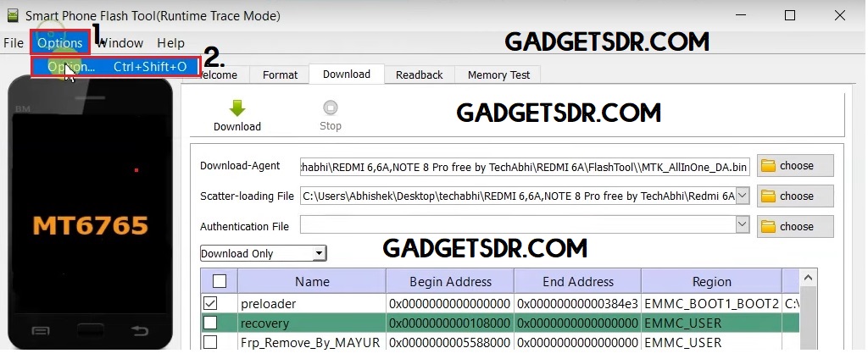The width and height of the screenshot is (868, 359).
Task: Select the recovery name cell
Action: pos(312,323)
